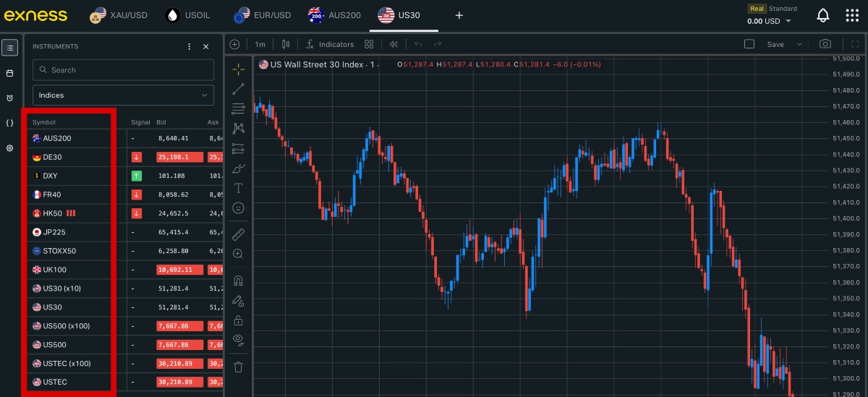Open the layout grid selector
Screen dimensions: 868x397
tap(369, 44)
